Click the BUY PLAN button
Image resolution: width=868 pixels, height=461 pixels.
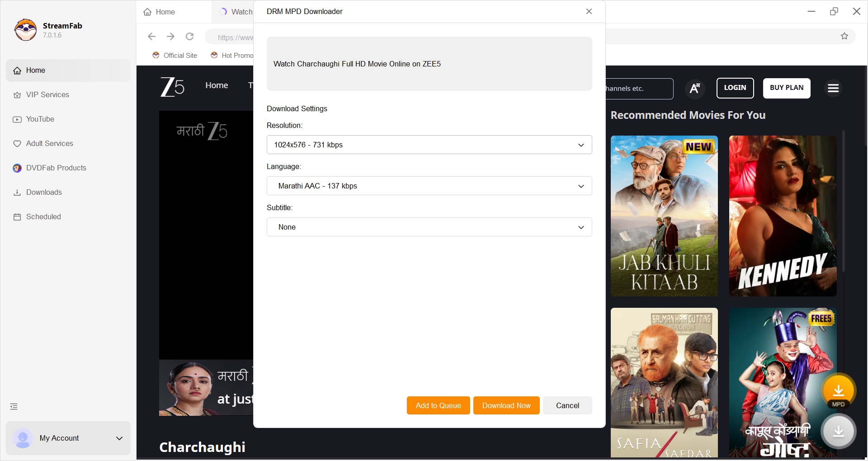[x=786, y=88]
